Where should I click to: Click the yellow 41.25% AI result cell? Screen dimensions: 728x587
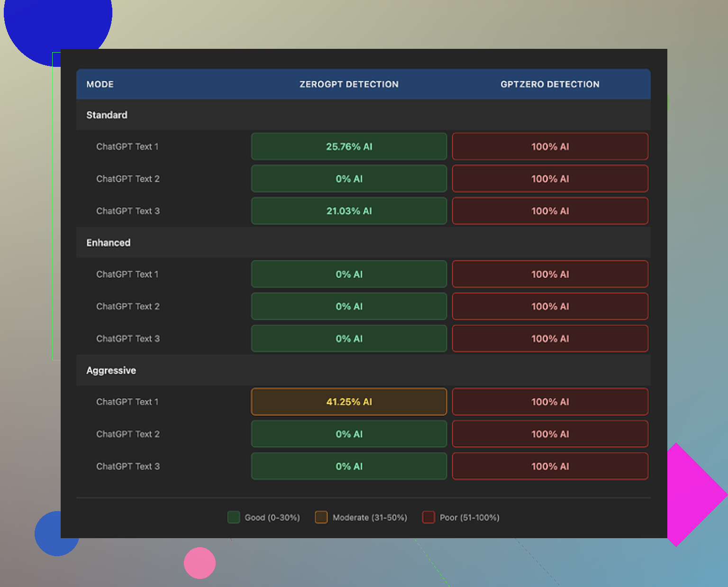[349, 402]
